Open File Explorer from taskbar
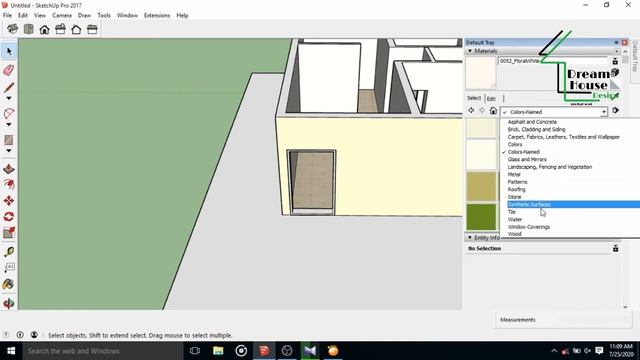The width and height of the screenshot is (640, 360). [218, 351]
